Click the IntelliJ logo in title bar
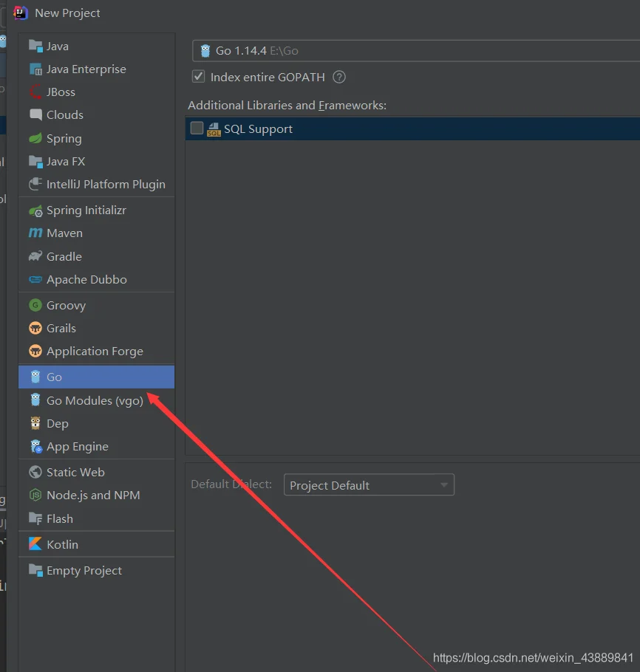The height and width of the screenshot is (672, 640). 20,13
